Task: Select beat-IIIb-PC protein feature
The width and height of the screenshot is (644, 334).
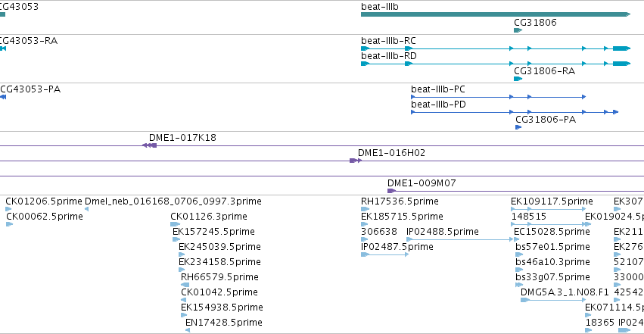Action: click(498, 97)
